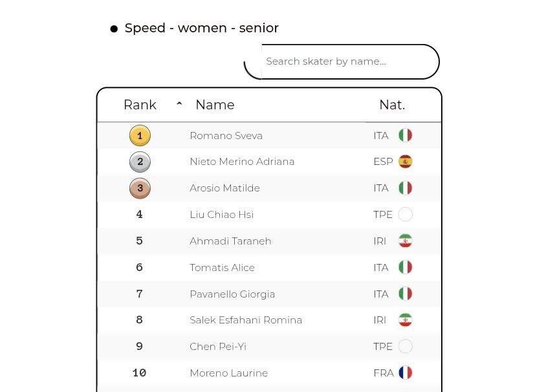Sort the table by the Rank header
Viewport: 535px width, 392px height.
(x=140, y=105)
